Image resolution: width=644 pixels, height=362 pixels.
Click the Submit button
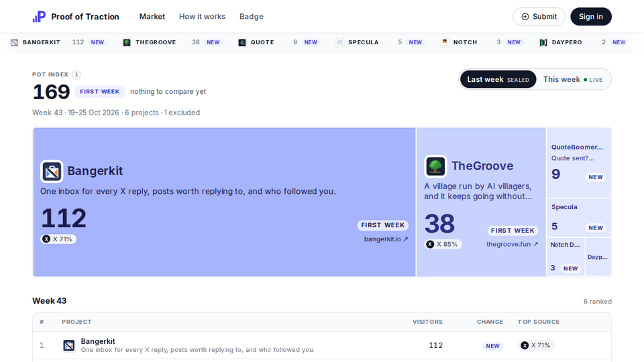point(539,16)
